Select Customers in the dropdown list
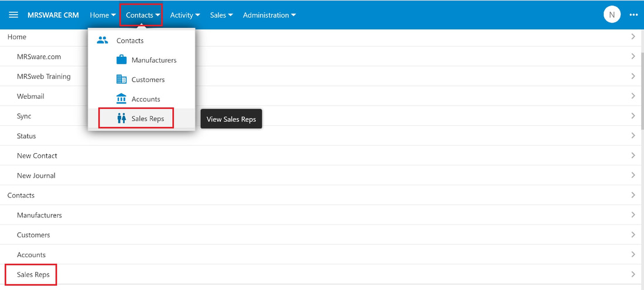 (141, 80)
